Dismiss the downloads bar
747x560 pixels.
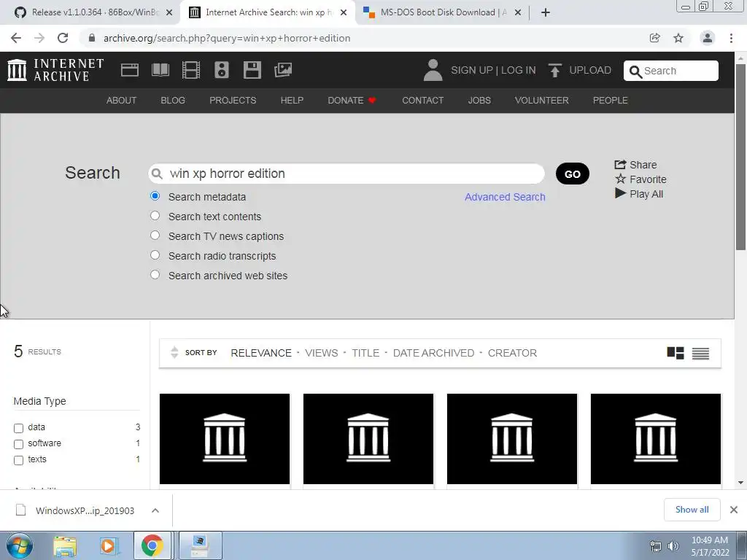pyautogui.click(x=734, y=510)
